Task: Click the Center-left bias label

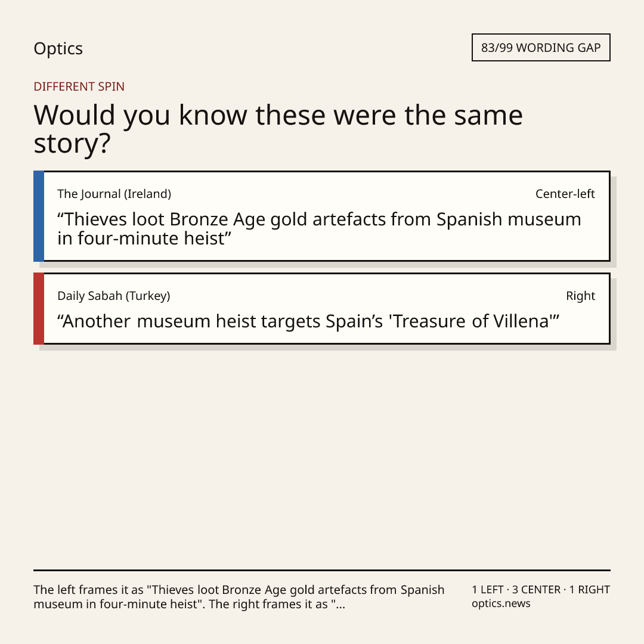Action: point(565,194)
